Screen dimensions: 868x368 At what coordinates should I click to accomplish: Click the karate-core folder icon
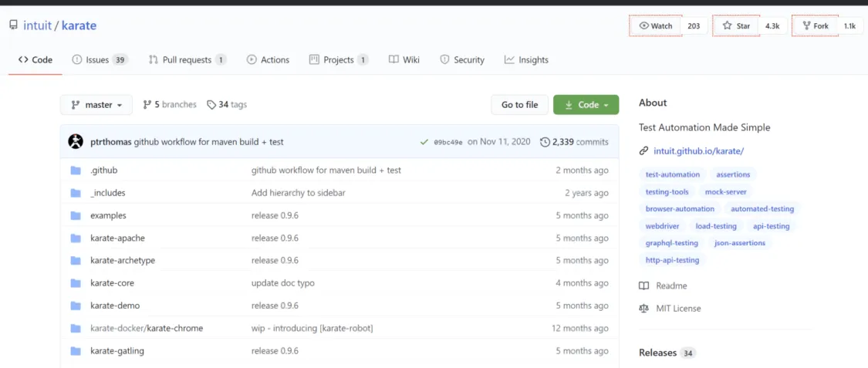coord(76,283)
